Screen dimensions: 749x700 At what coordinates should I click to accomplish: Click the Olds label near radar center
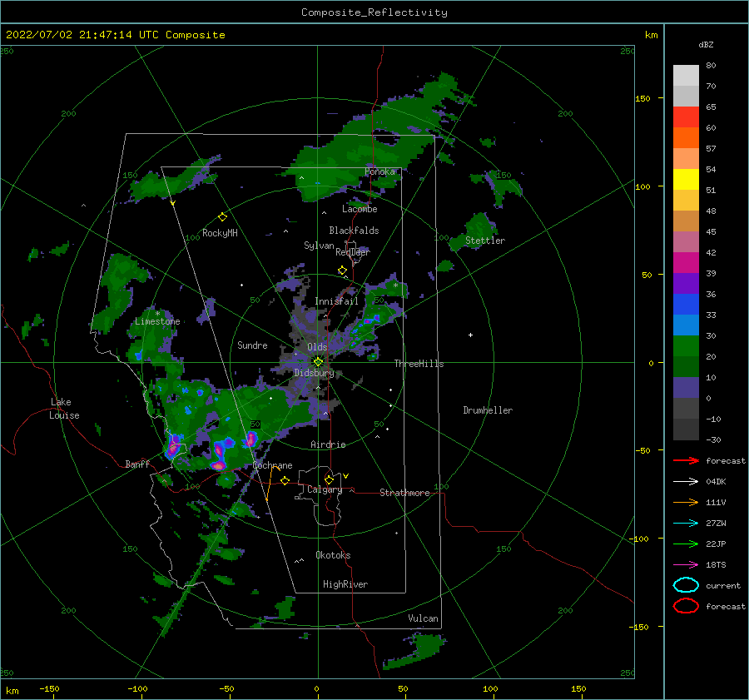tap(317, 347)
